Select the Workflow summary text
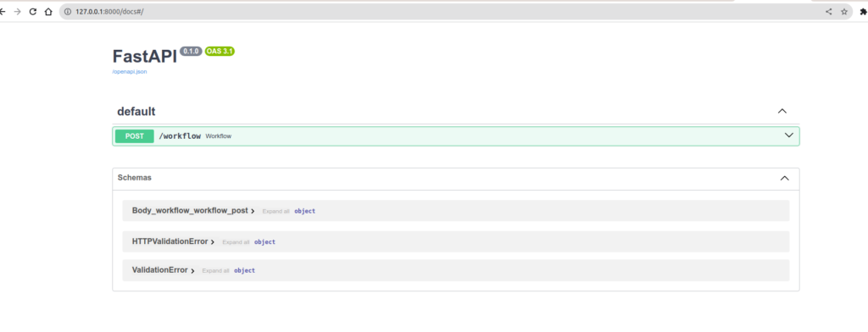The width and height of the screenshot is (868, 332). [218, 136]
